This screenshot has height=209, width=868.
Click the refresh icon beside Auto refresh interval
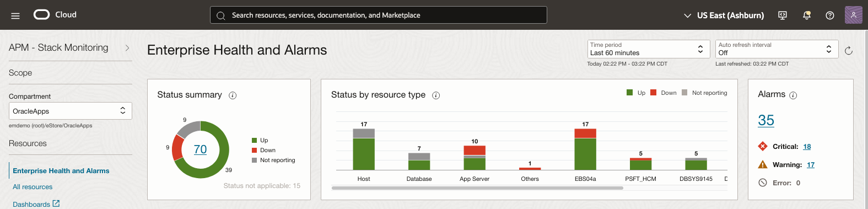coord(849,51)
